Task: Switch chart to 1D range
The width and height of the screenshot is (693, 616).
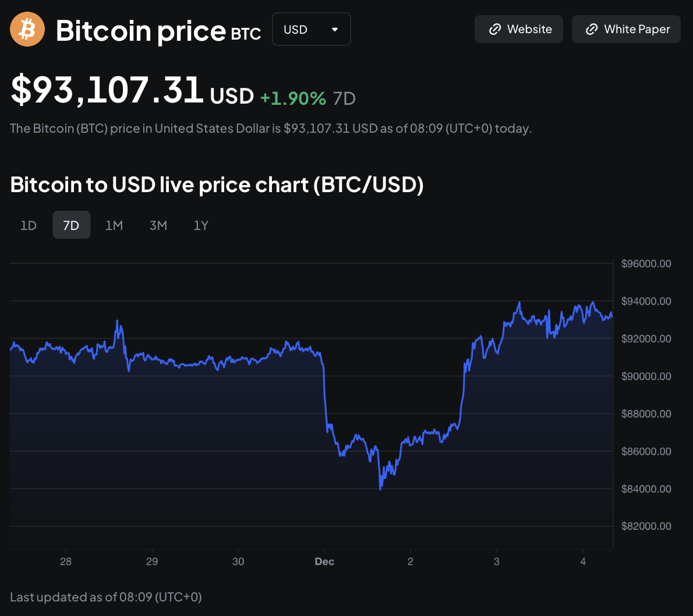Action: tap(29, 225)
